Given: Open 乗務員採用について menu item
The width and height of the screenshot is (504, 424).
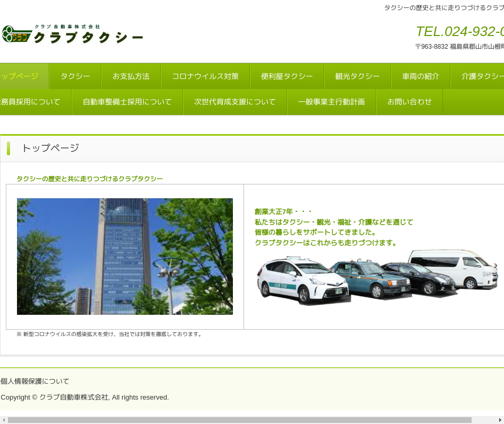Looking at the screenshot, I should click(x=32, y=102).
